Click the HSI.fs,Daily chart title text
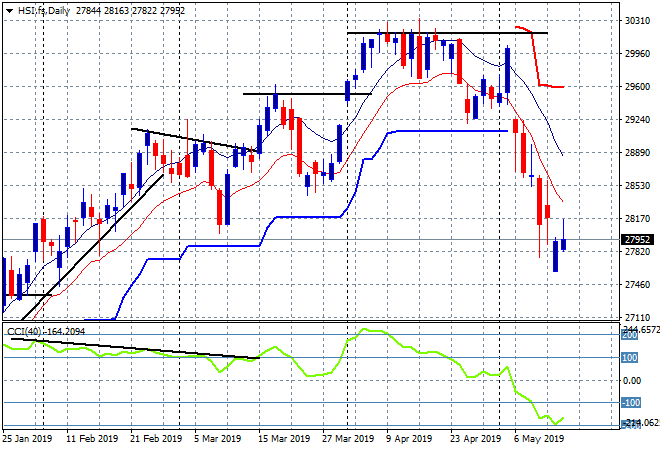660x450 pixels. coord(43,11)
